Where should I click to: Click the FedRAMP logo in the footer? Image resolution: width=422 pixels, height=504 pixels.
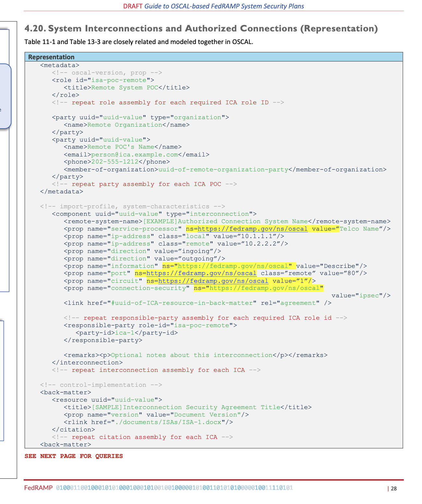click(38, 487)
